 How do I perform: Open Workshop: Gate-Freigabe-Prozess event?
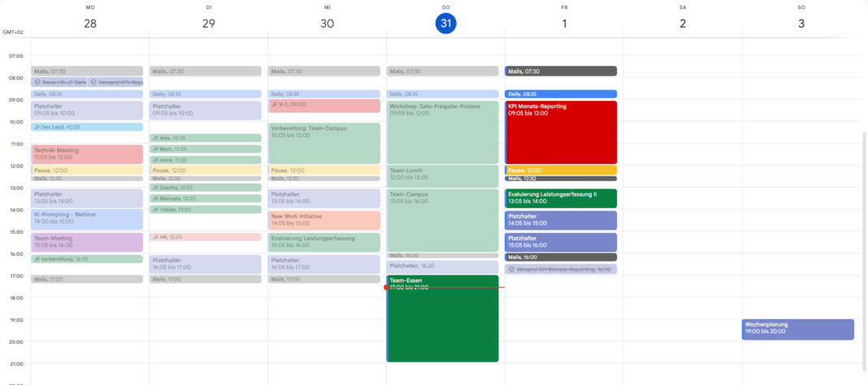click(442, 132)
